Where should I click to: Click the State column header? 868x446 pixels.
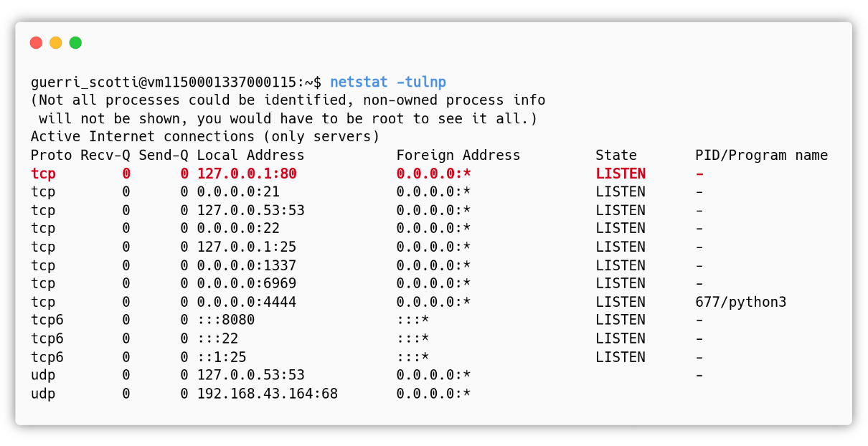click(616, 155)
